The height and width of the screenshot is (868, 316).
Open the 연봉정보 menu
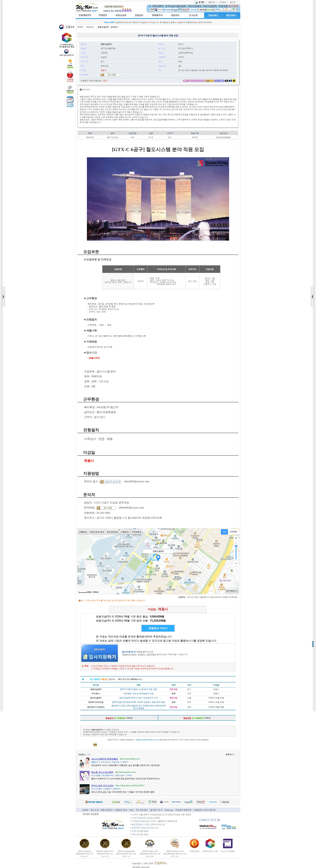139,15
